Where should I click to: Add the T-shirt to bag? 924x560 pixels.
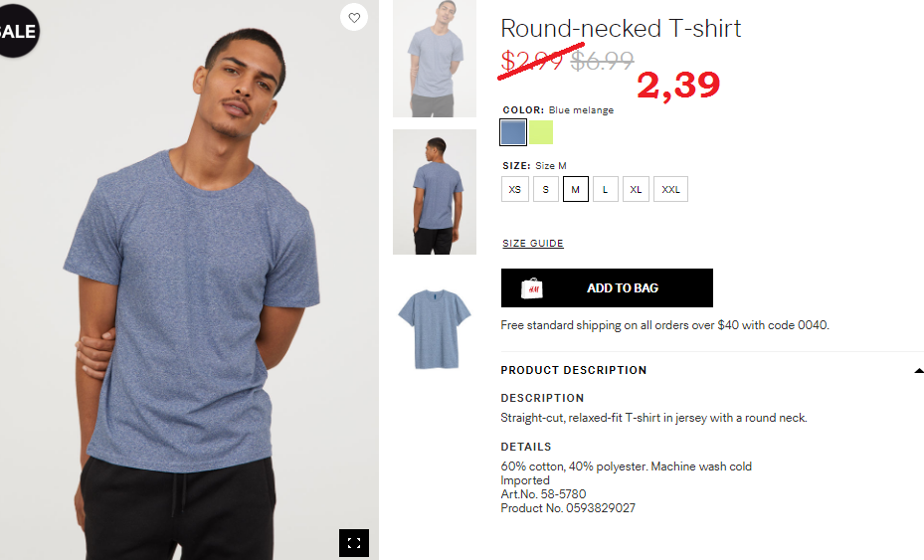[607, 287]
